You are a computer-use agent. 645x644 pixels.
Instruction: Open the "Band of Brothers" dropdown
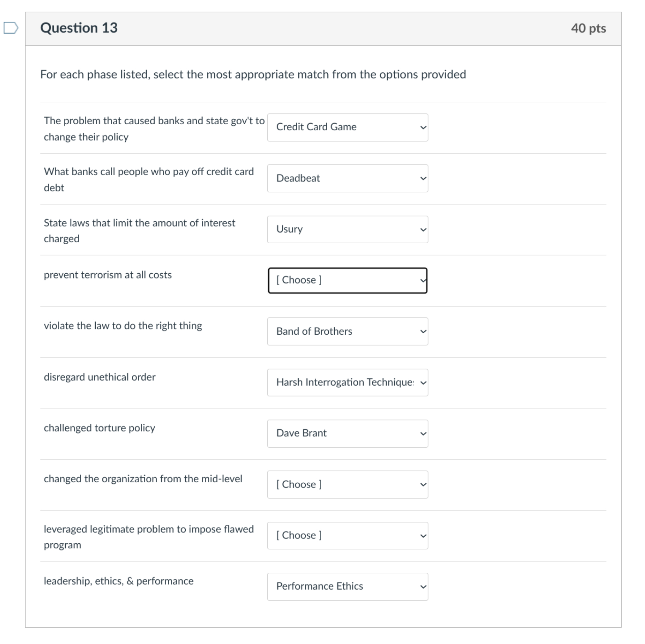347,331
